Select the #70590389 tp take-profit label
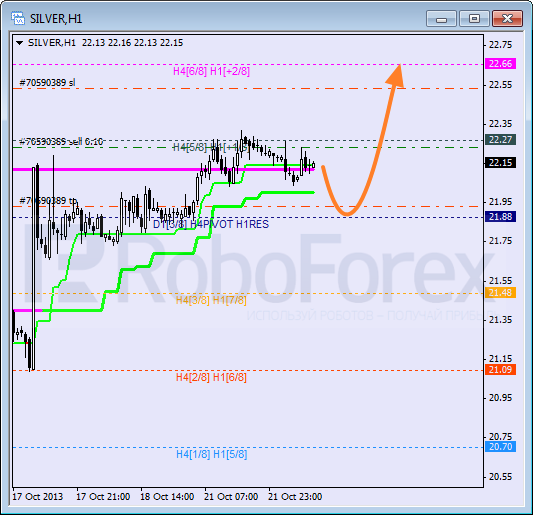 point(48,201)
